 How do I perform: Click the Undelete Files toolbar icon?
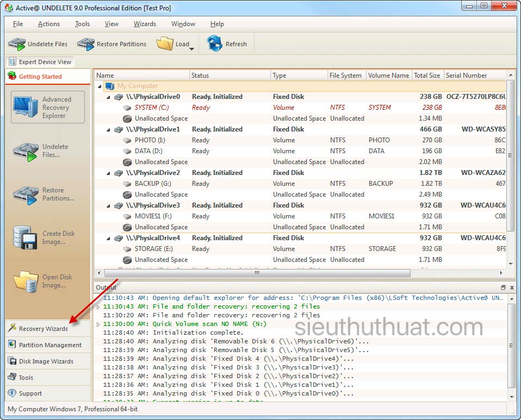(17, 44)
